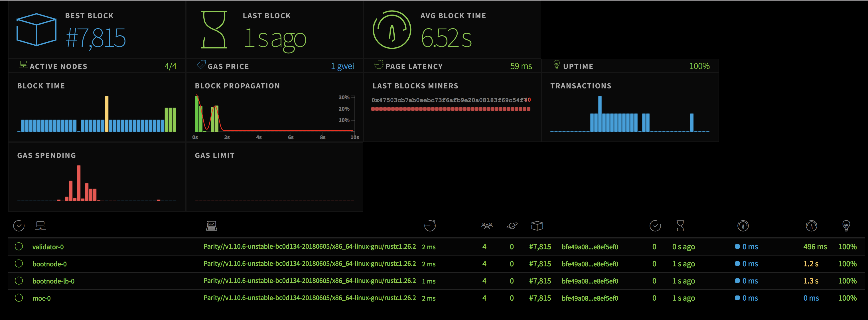Click the bootnode-lb-0 node name

tap(53, 281)
